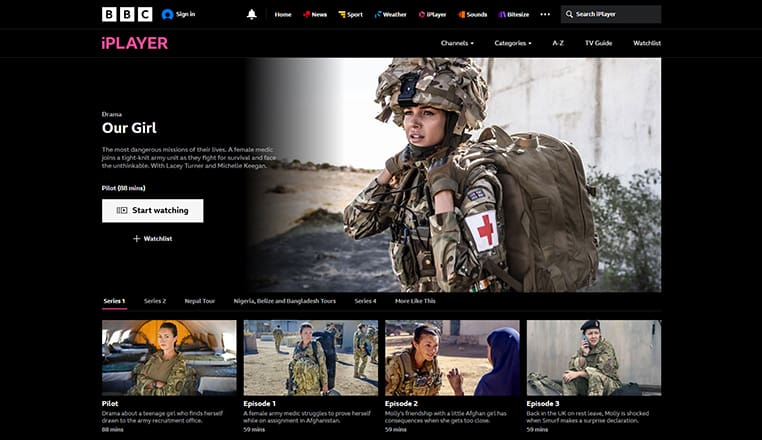Expand the Categories dropdown
Screen dimensions: 762x440
(x=513, y=43)
